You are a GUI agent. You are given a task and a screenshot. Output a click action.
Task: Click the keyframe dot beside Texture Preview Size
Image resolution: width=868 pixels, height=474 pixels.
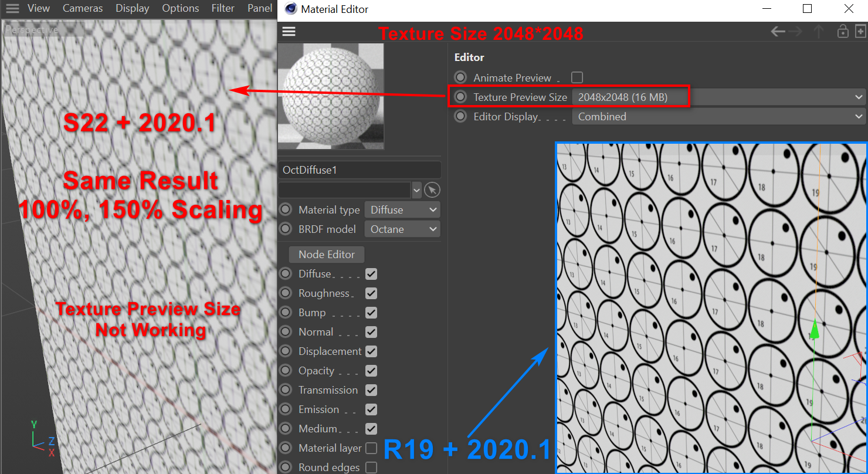461,97
